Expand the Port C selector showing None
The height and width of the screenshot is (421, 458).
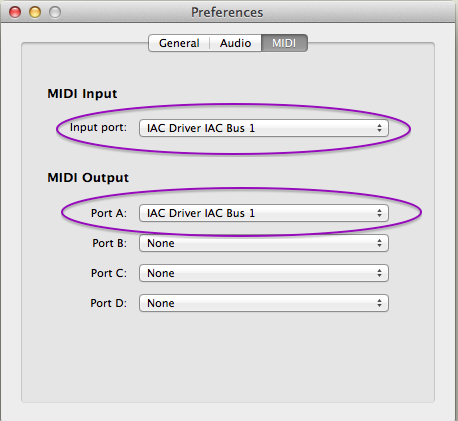(264, 273)
